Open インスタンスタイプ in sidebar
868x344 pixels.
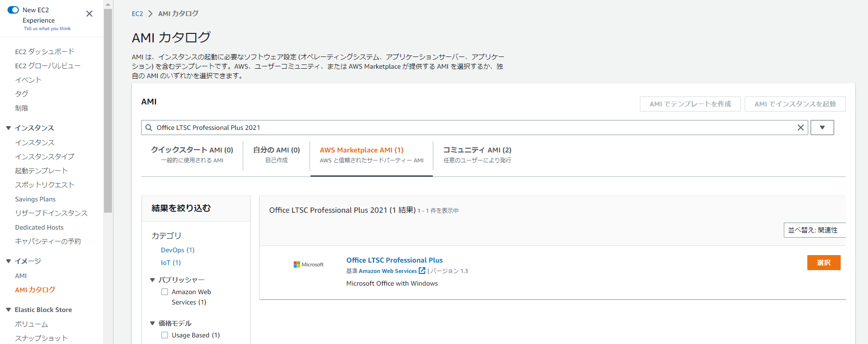[45, 157]
